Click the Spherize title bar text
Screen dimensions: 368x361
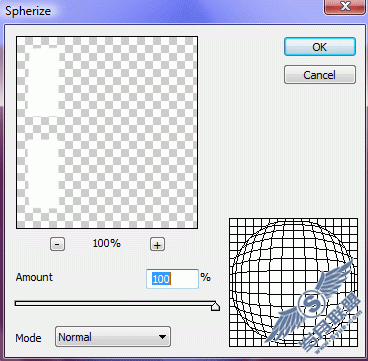pyautogui.click(x=28, y=11)
